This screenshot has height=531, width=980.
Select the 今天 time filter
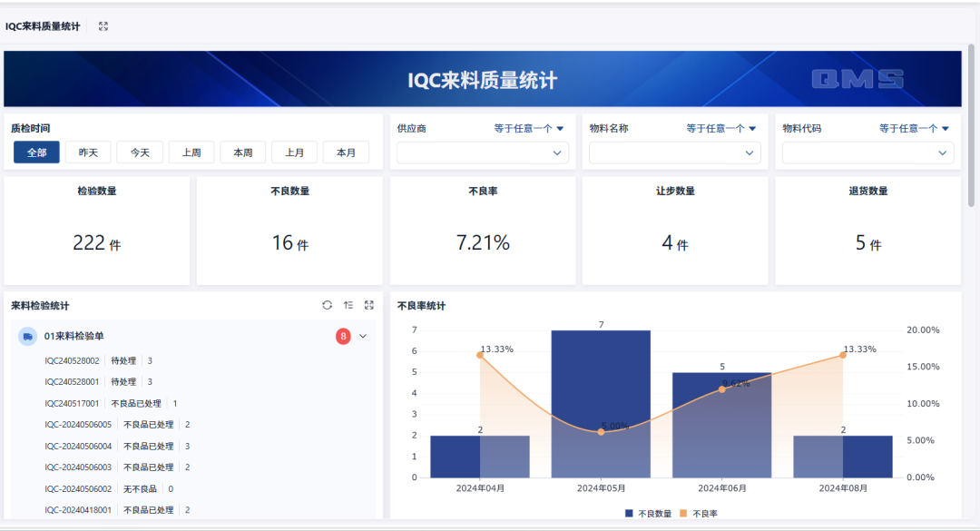[x=140, y=152]
